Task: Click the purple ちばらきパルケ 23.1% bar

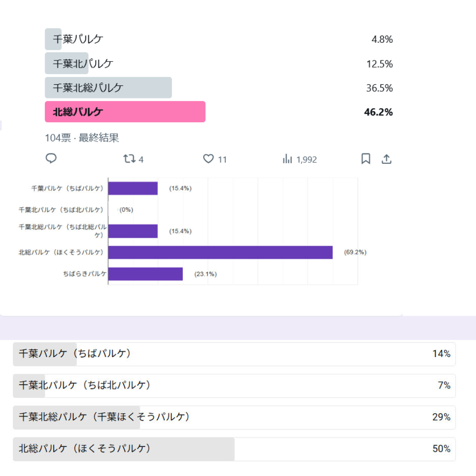Action: pos(145,274)
